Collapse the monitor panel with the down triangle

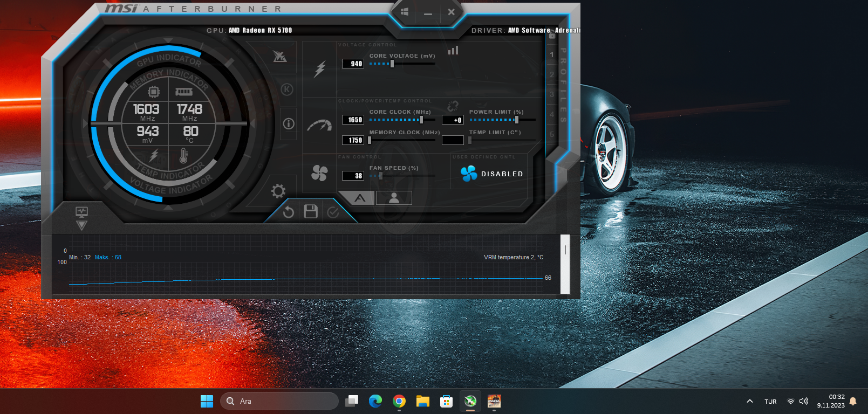click(81, 225)
